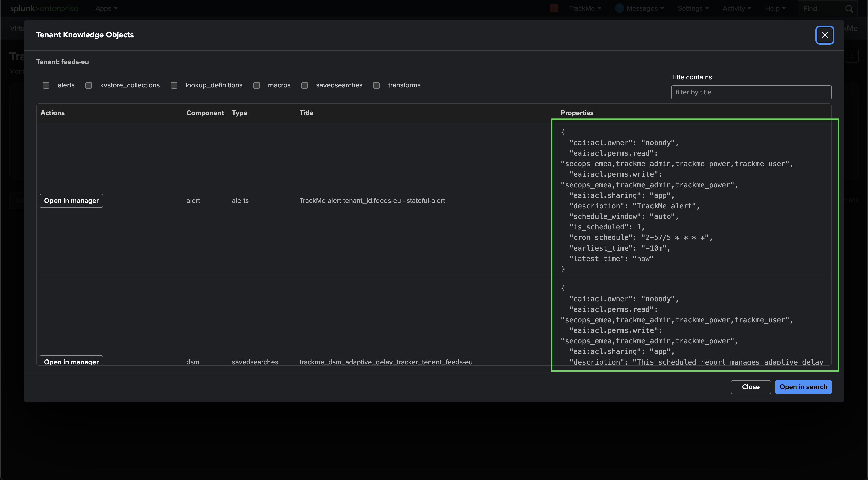This screenshot has width=868, height=480.
Task: Enable the alerts filter checkbox
Action: [x=46, y=86]
